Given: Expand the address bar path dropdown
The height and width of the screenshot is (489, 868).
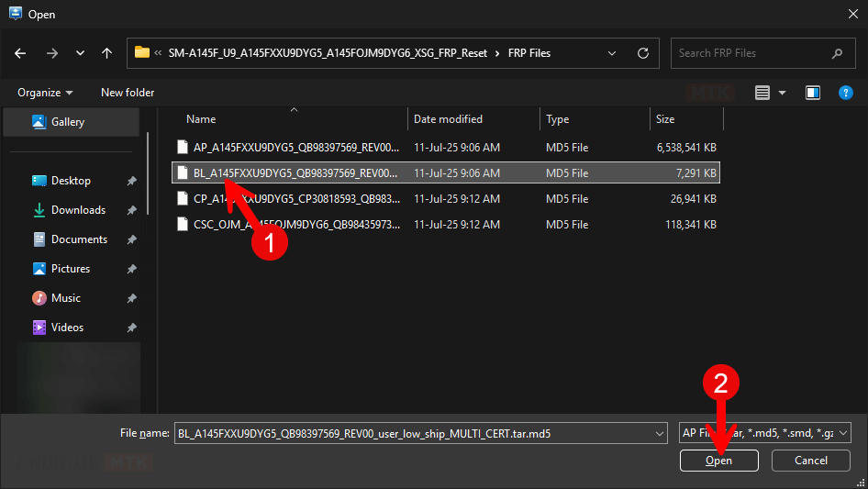Looking at the screenshot, I should click(612, 53).
